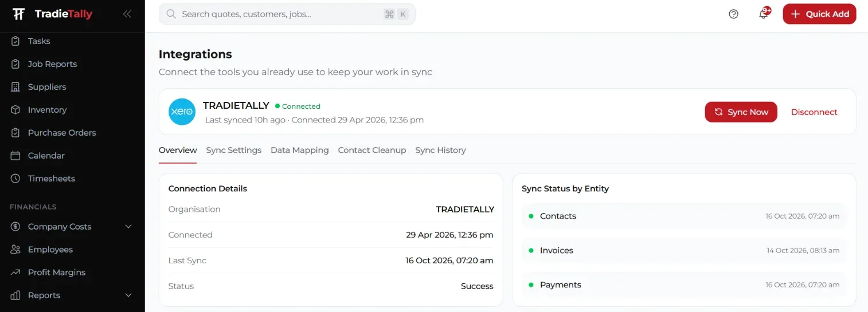This screenshot has height=312, width=868.
Task: Click the green dot beside Contacts
Action: coord(531,216)
